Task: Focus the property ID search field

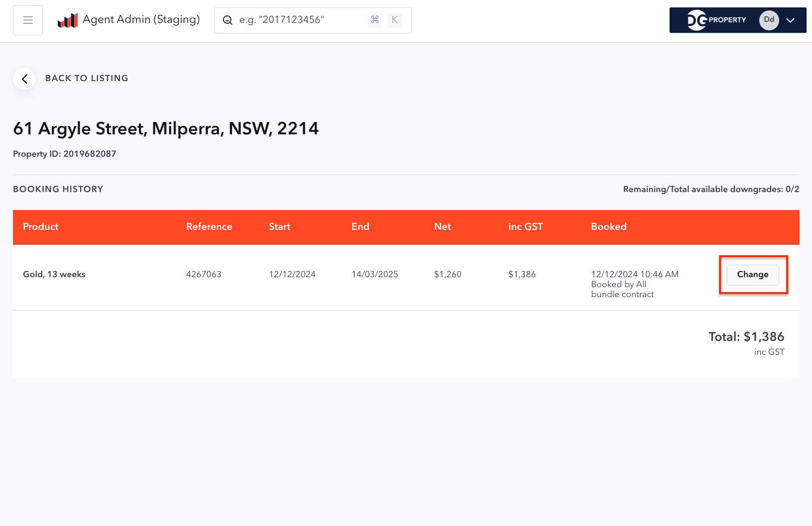Action: pyautogui.click(x=313, y=20)
